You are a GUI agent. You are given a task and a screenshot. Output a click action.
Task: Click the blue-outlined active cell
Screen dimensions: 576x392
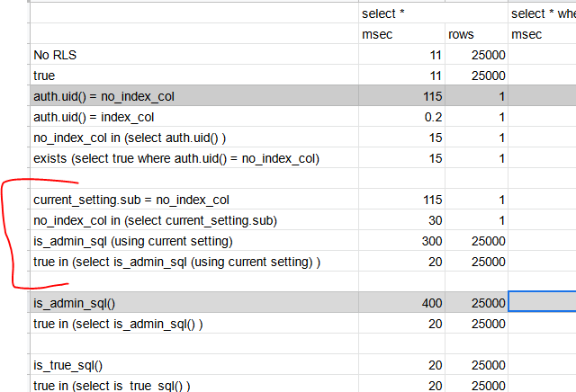[x=542, y=301]
